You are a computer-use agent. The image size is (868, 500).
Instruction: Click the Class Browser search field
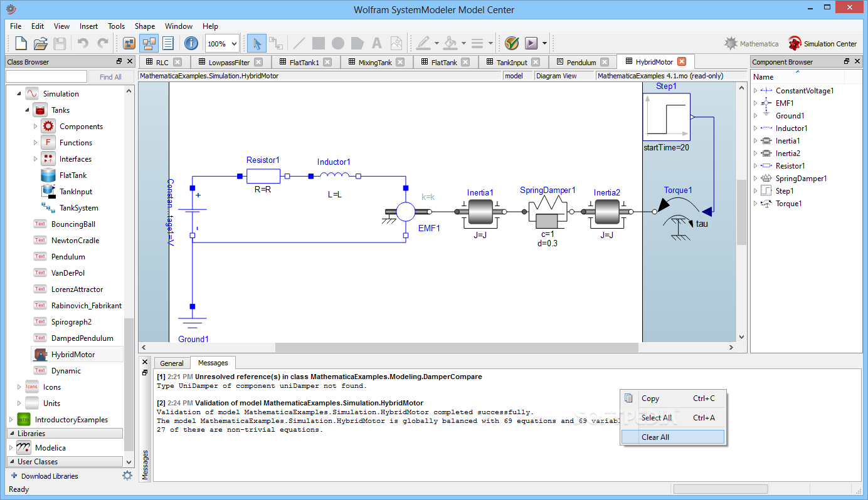tap(46, 76)
